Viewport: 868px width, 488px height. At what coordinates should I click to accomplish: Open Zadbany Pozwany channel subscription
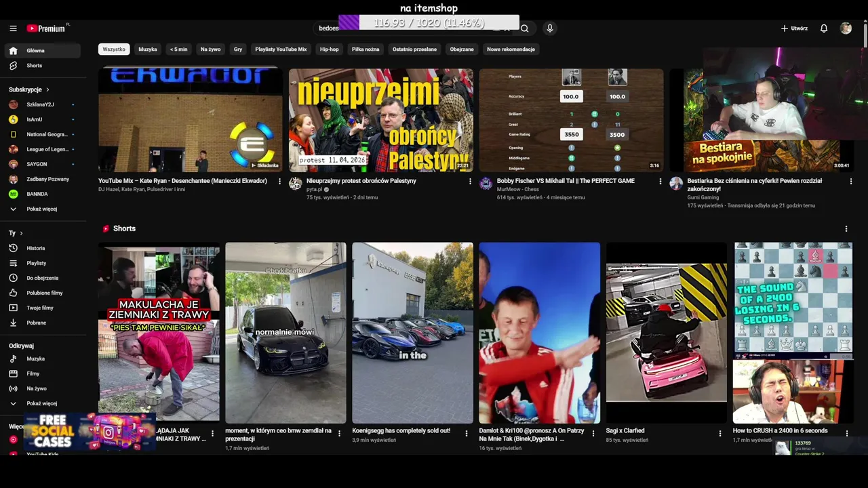[x=43, y=179]
